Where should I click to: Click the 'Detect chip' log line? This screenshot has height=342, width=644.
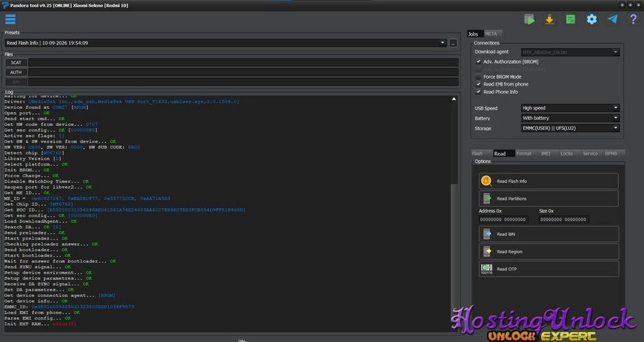[x=33, y=153]
